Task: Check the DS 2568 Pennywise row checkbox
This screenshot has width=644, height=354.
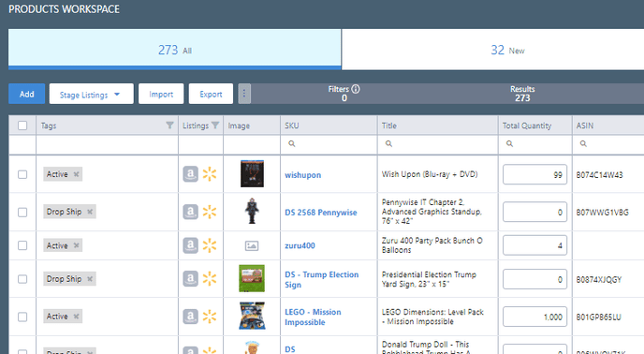Action: [22, 213]
